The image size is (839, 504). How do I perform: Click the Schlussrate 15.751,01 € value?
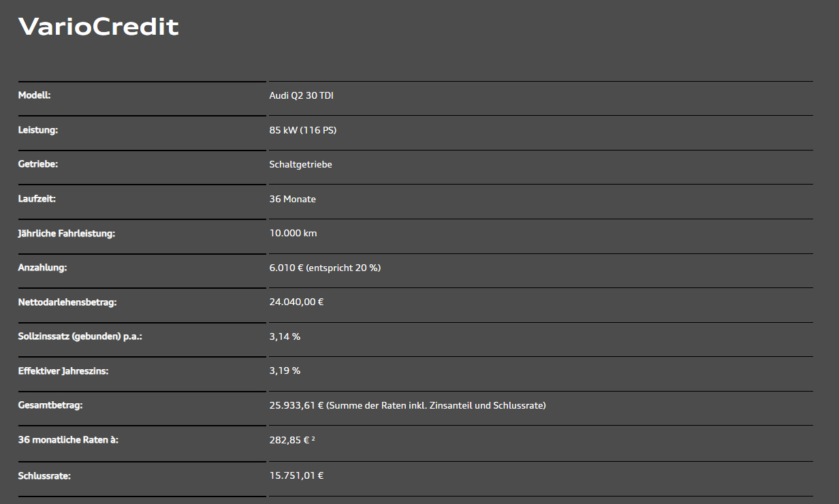296,475
